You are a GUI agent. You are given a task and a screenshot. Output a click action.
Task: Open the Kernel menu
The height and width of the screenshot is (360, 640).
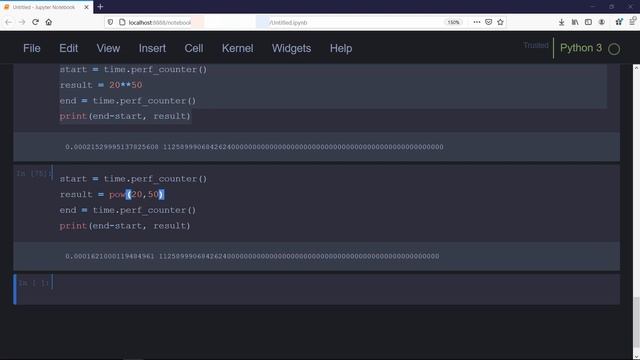click(x=238, y=48)
